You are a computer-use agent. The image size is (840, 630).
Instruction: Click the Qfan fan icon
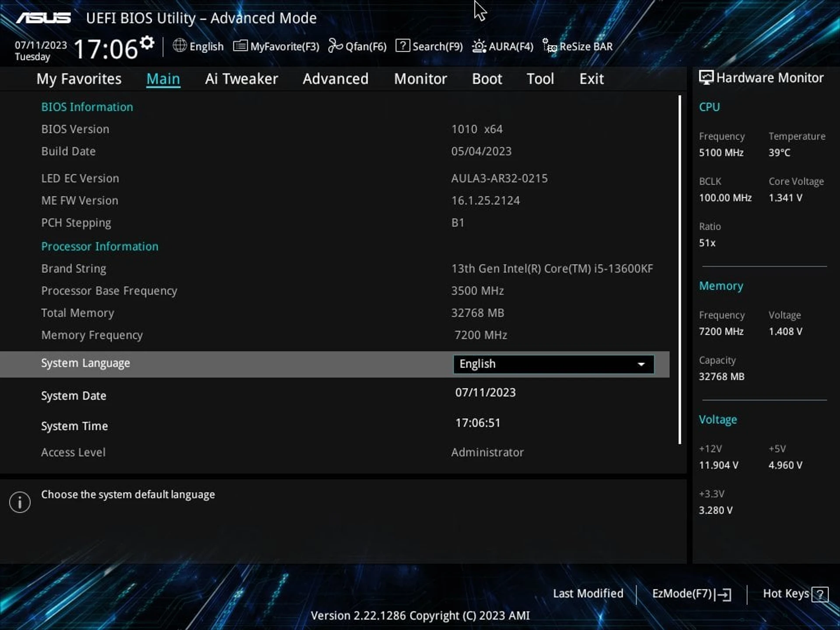point(335,45)
